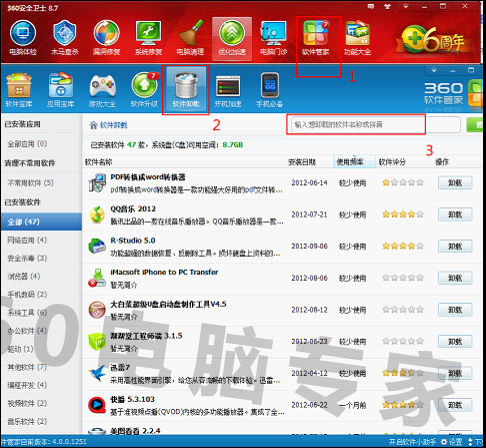486x448 pixels.
Task: Open 系统修复 system repair
Action: [x=148, y=37]
